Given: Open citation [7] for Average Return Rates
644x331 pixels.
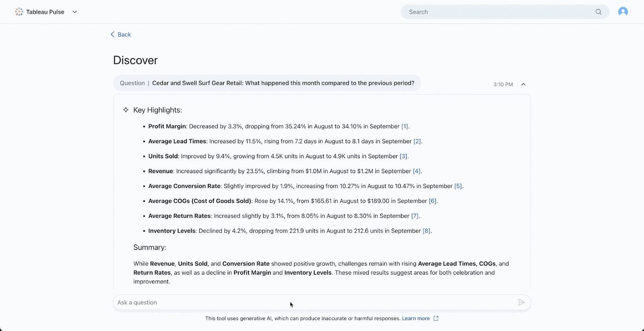Looking at the screenshot, I should click(415, 216).
